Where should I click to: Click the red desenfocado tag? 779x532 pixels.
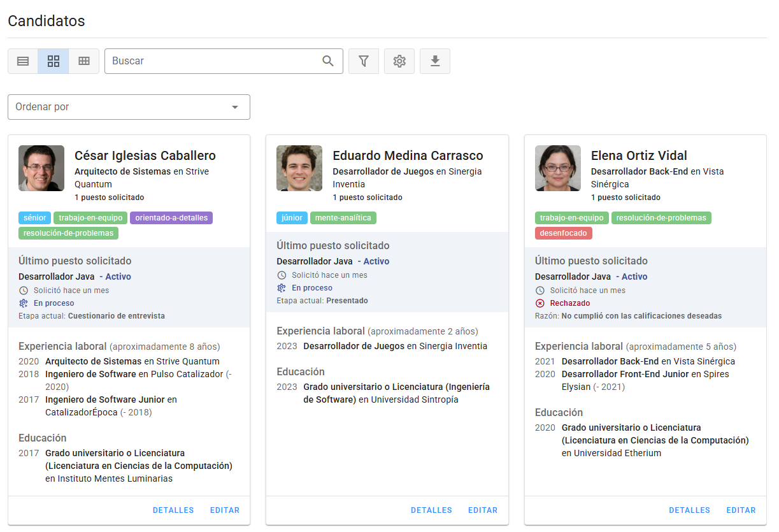point(563,233)
